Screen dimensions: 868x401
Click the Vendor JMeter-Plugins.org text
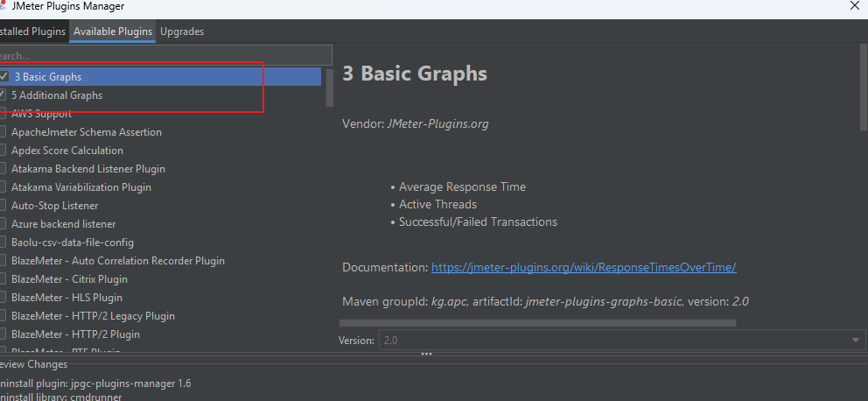tap(415, 124)
